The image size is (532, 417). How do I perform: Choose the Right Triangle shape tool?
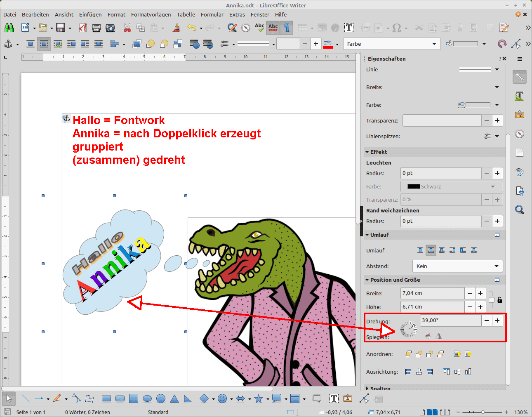(x=188, y=398)
